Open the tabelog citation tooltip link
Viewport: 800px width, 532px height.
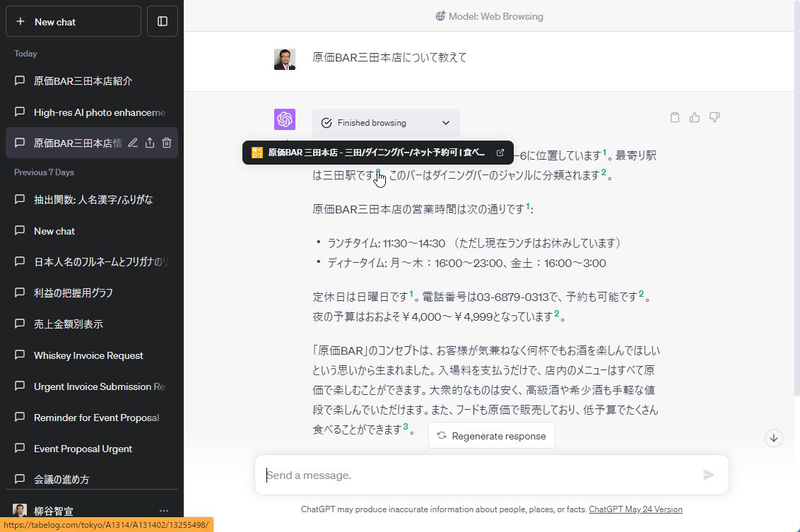378,153
